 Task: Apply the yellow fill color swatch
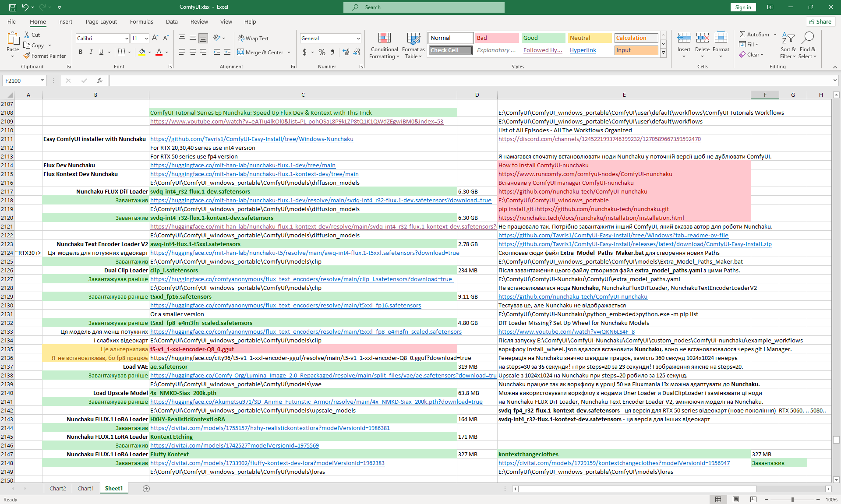pyautogui.click(x=142, y=52)
